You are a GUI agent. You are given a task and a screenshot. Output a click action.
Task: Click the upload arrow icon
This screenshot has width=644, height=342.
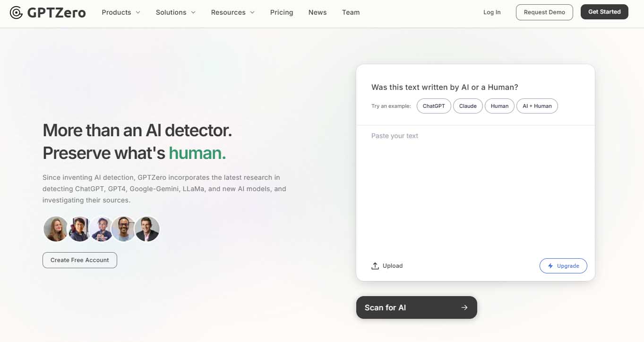(x=375, y=266)
